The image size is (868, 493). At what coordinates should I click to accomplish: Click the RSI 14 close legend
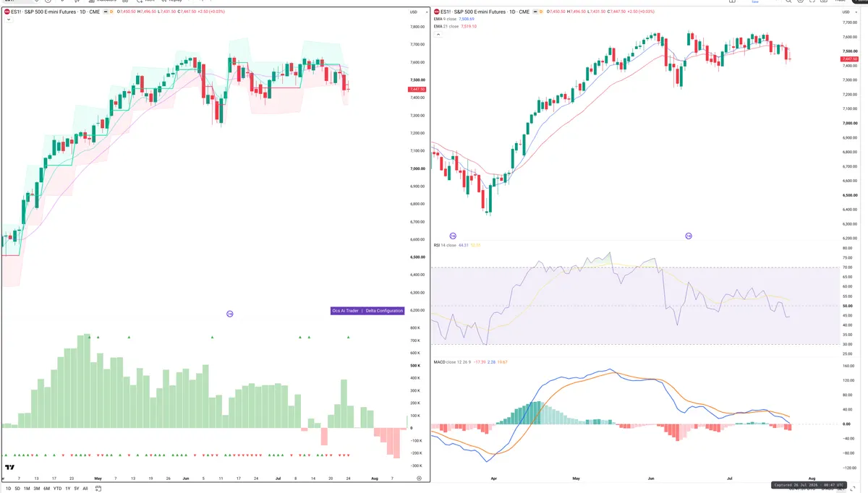[x=444, y=245]
